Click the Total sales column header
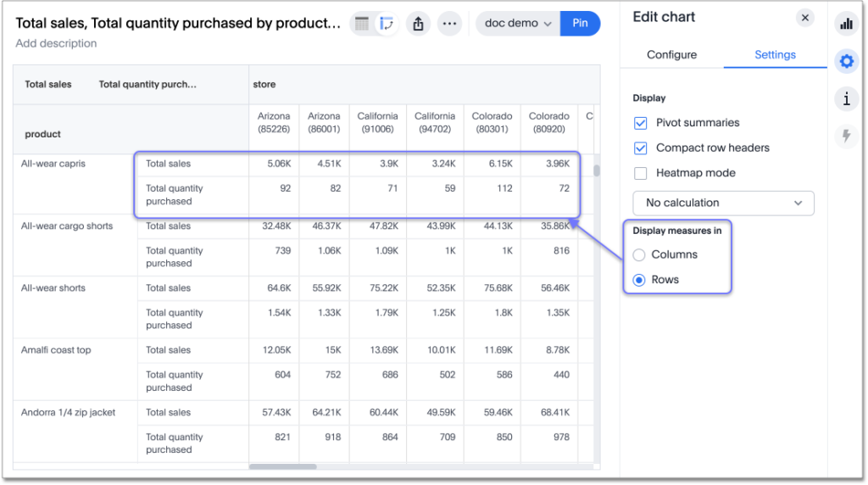Viewport: 868px width, 485px height. 48,85
